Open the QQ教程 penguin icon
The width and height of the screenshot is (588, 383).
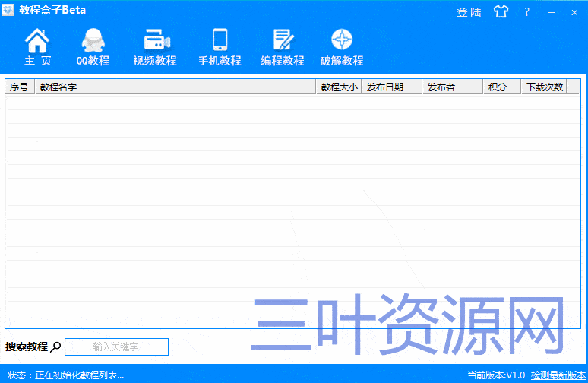[93, 40]
